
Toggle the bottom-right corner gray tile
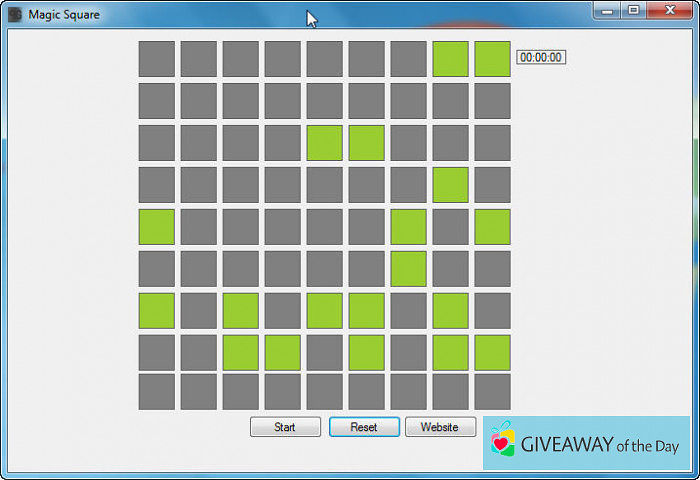[x=492, y=391]
